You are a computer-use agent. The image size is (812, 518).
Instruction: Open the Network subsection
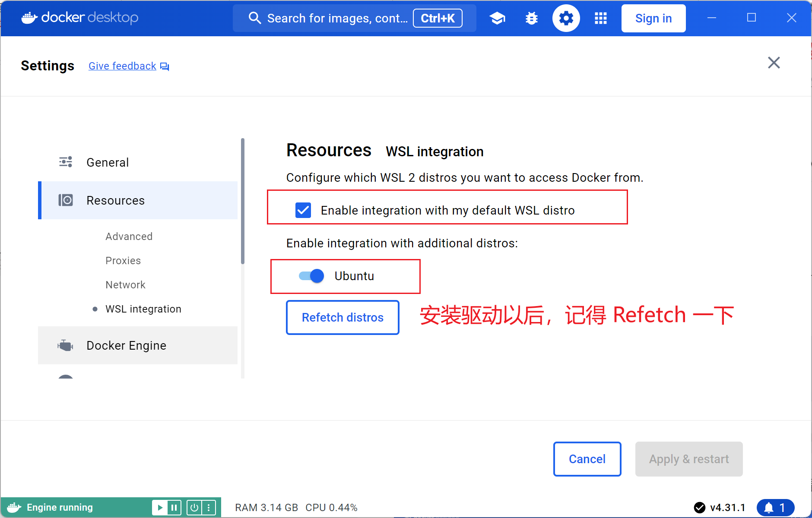tap(125, 285)
